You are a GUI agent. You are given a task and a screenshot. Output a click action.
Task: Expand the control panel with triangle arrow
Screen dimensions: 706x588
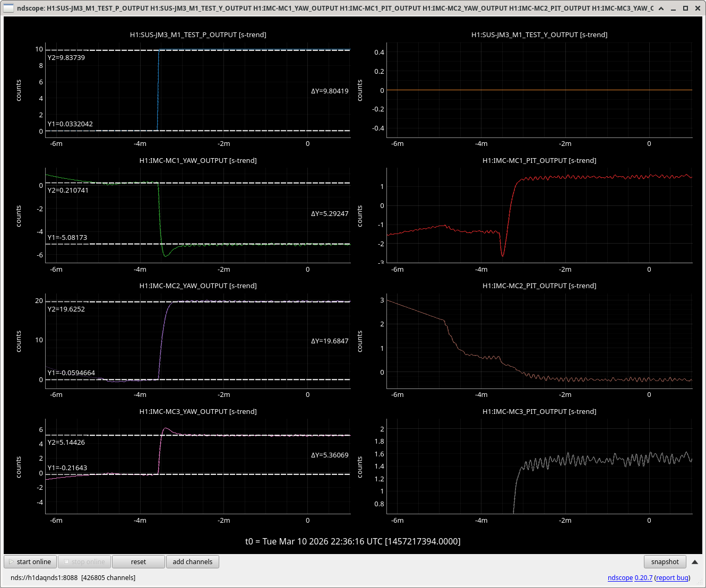695,561
